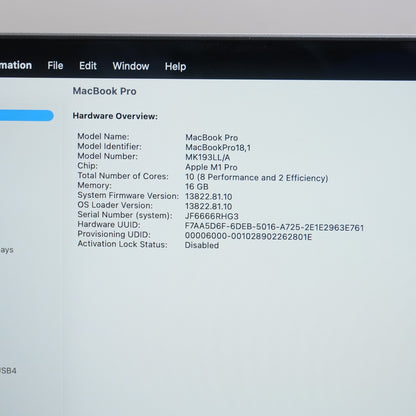
Task: Open the Help menu
Action: (175, 66)
